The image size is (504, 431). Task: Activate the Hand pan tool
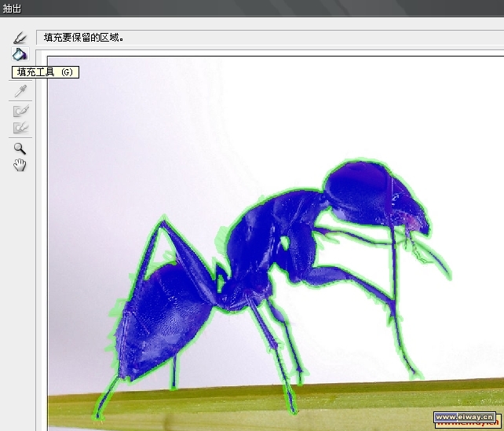click(20, 165)
